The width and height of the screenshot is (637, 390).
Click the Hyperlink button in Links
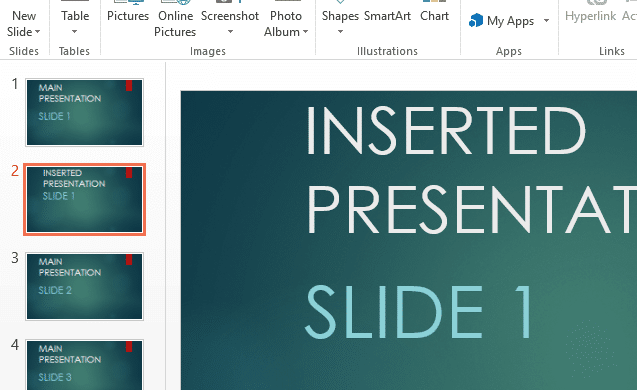pos(590,16)
